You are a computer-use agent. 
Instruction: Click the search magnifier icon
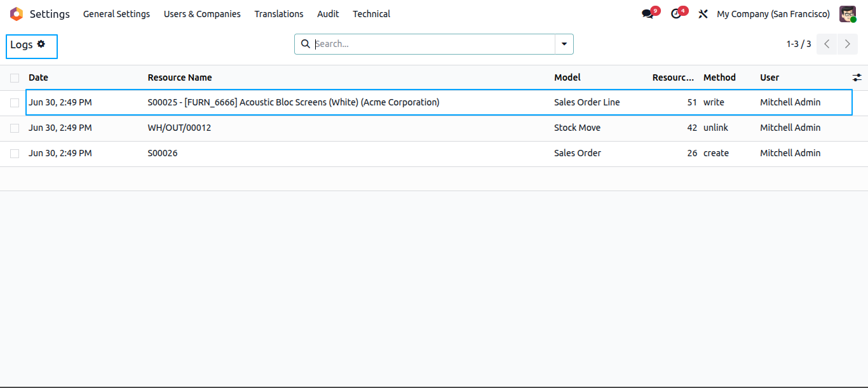coord(305,44)
